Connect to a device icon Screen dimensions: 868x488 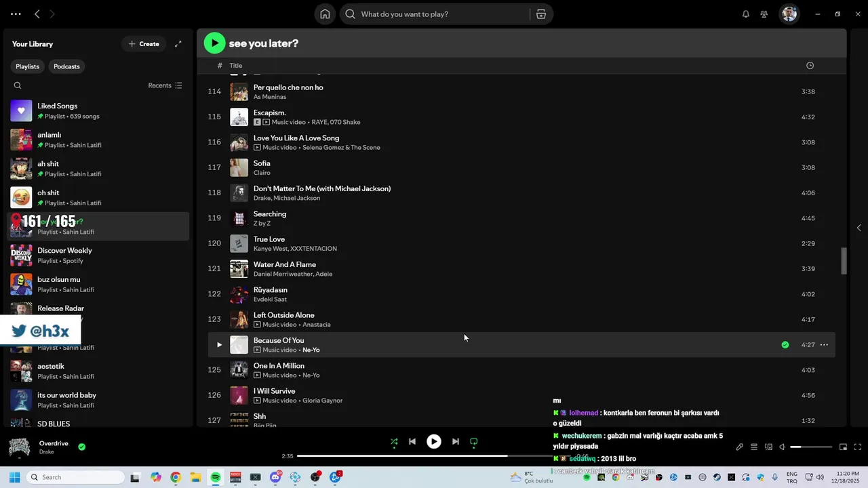click(768, 447)
